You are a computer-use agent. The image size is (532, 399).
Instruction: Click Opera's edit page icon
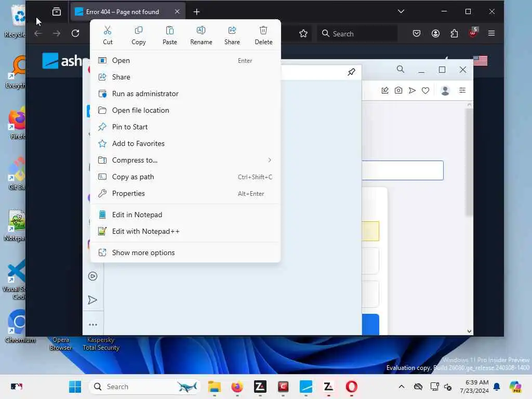coord(385,90)
